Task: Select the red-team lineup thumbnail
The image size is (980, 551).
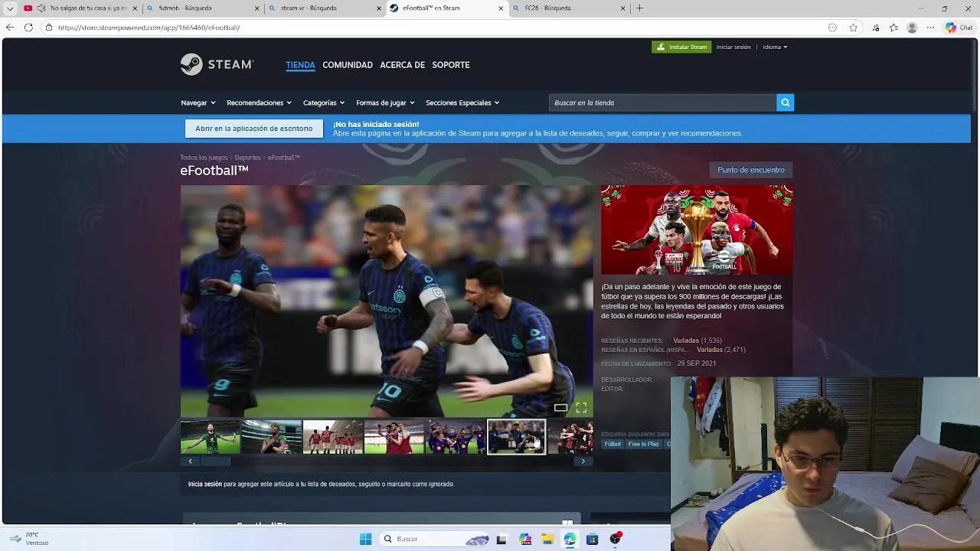Action: [332, 437]
